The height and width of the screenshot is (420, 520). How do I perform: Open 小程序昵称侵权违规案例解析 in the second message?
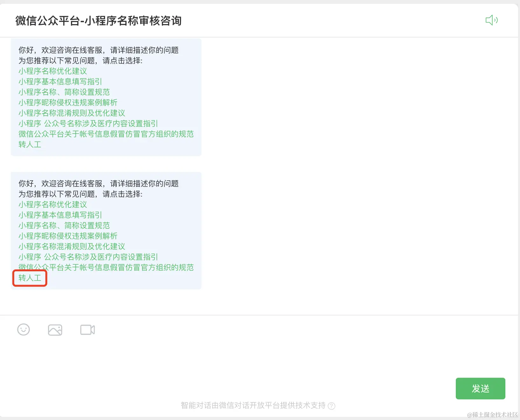[68, 236]
